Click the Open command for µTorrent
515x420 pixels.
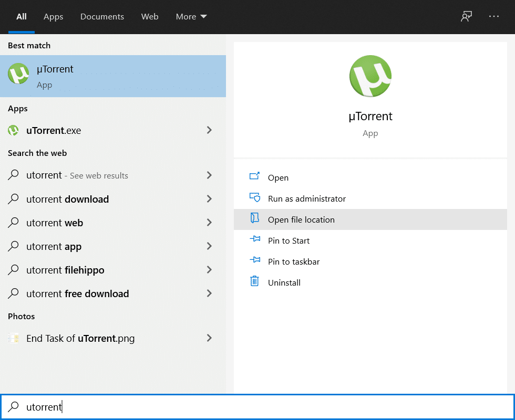click(x=277, y=177)
